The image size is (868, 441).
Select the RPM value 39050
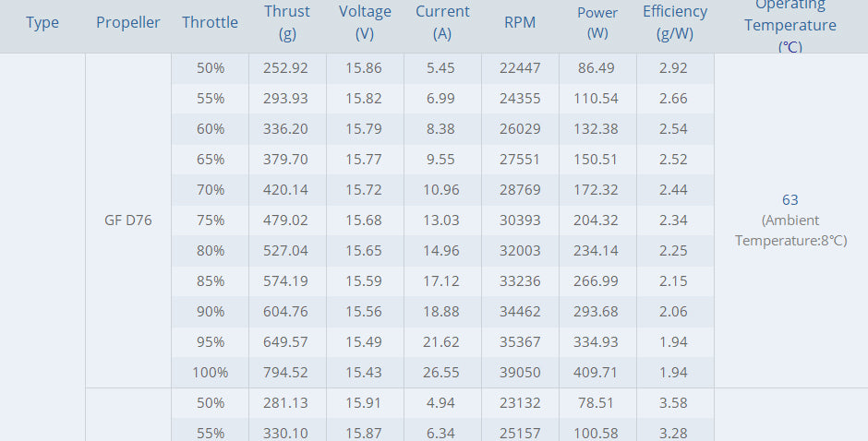coord(520,373)
